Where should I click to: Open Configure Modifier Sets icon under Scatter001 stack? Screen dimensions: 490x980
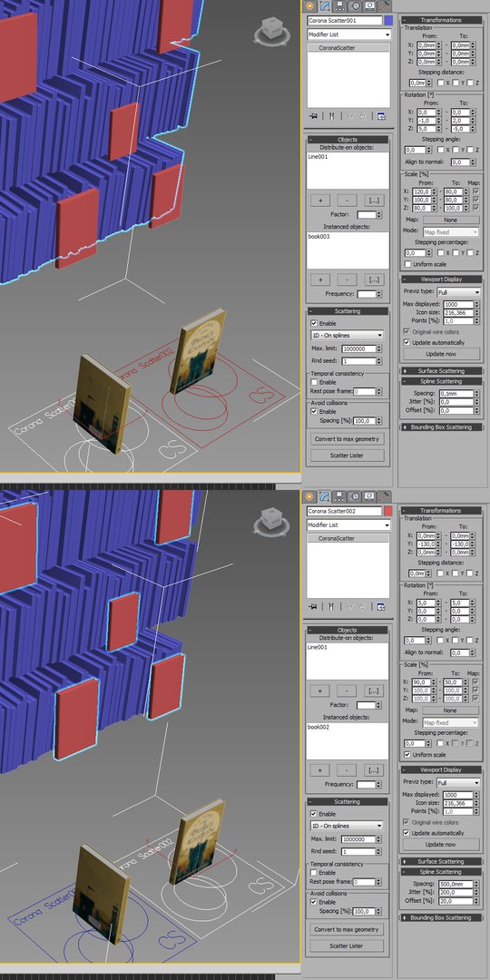tap(380, 116)
